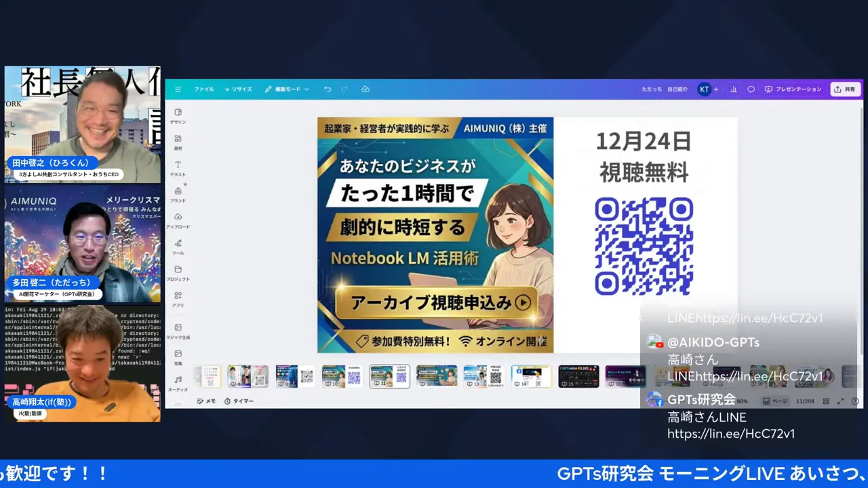Toggle the タイマー (Timer) at the bottom
868x488 pixels.
pos(237,401)
